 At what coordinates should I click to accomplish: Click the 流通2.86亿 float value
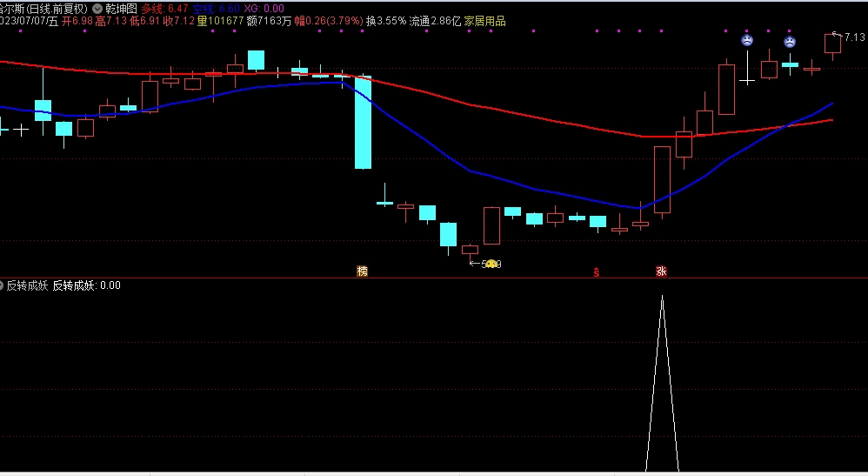tap(435, 21)
